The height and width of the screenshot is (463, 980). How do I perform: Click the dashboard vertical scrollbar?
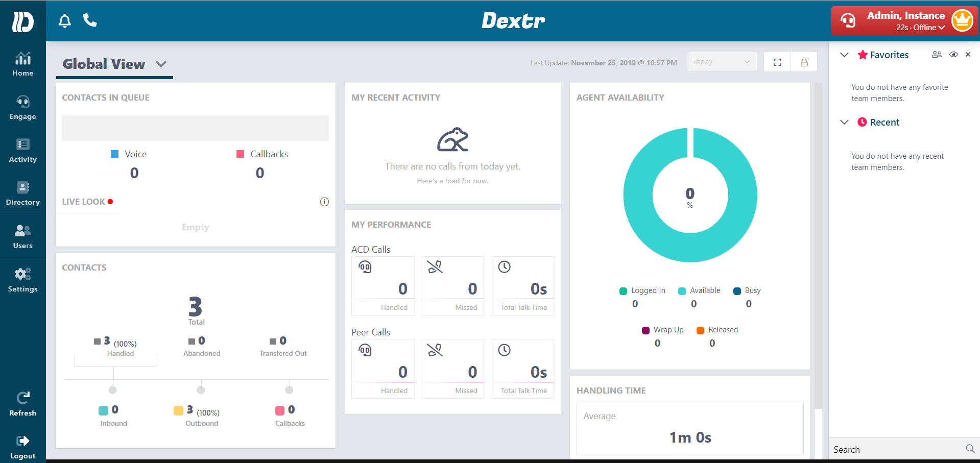tap(818, 245)
